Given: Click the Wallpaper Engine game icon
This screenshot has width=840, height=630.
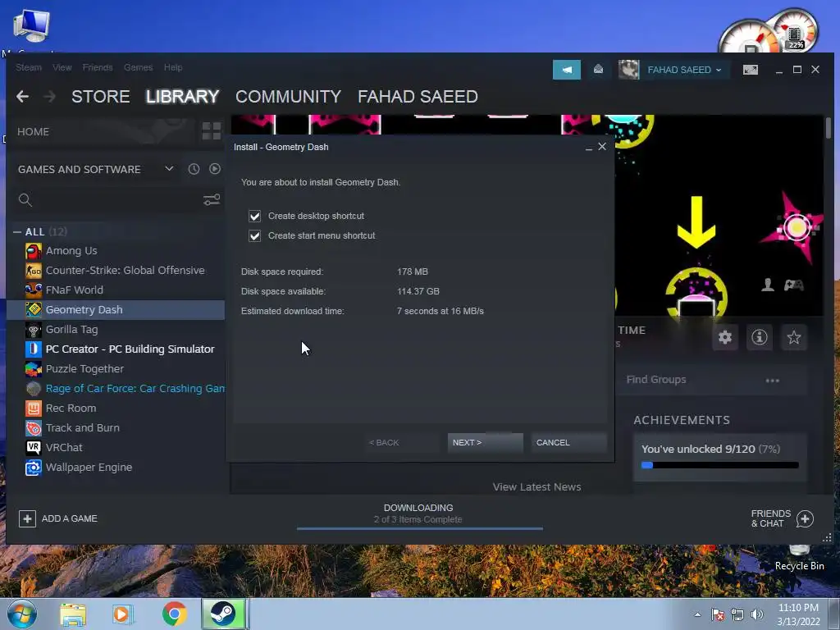Looking at the screenshot, I should tap(33, 467).
